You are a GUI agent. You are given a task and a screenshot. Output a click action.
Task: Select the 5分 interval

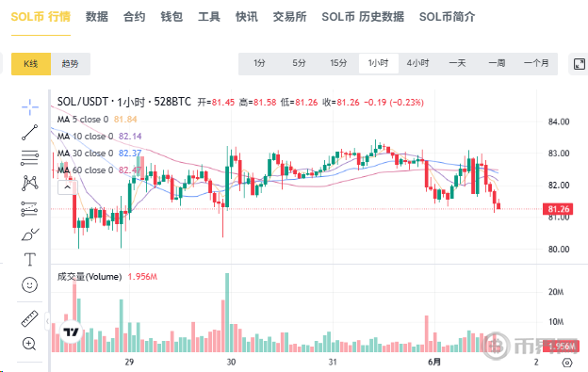click(x=299, y=63)
